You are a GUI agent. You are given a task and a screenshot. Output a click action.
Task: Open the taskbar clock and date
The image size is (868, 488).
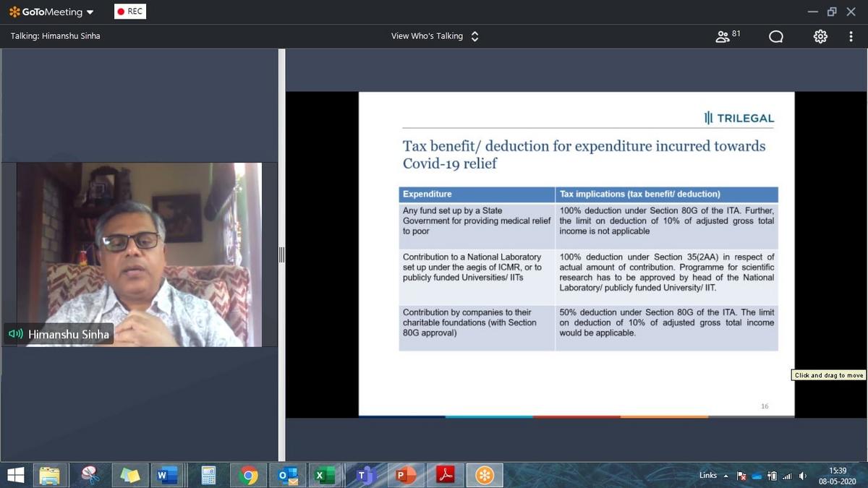[838, 475]
